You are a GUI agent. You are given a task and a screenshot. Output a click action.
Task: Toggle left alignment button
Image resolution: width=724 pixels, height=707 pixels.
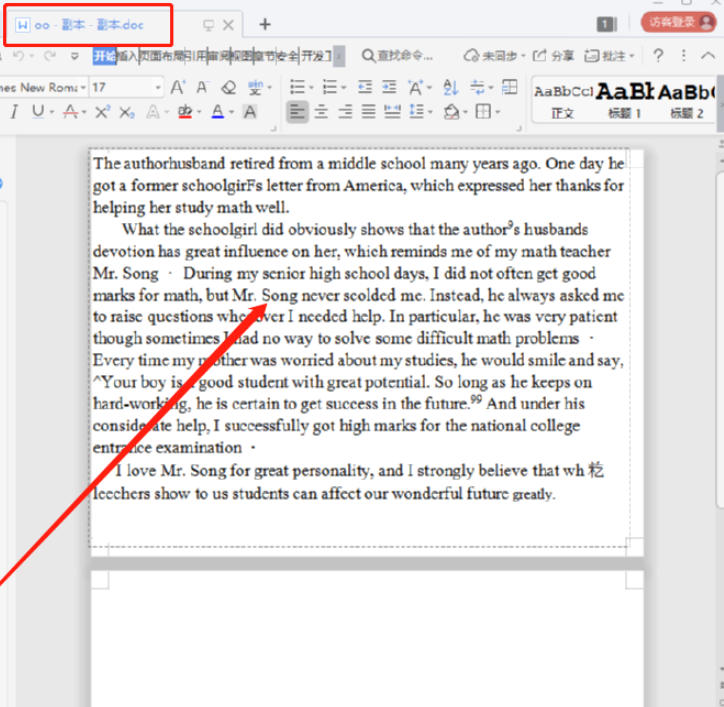click(x=297, y=112)
